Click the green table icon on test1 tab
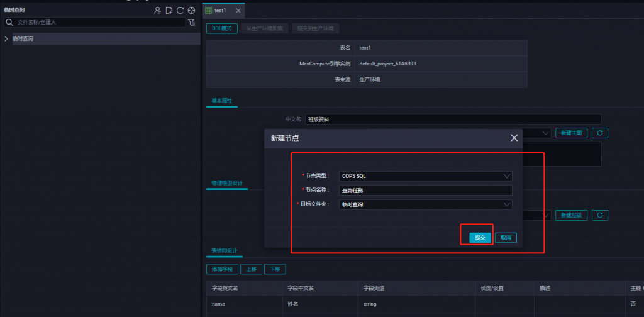 [209, 10]
